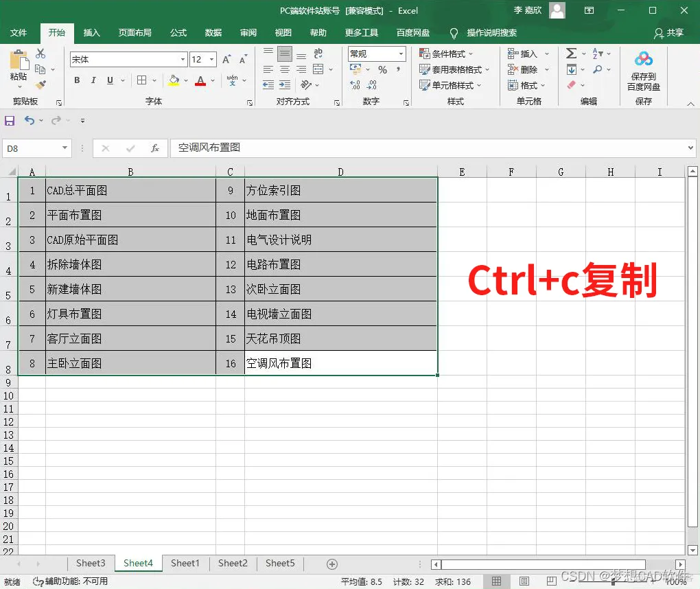Decrease indent of cell content
The height and width of the screenshot is (589, 700).
[x=268, y=85]
